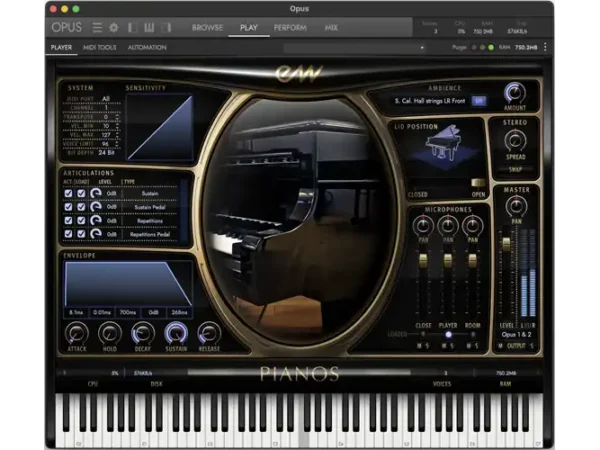Switch to the Mix tab
The width and height of the screenshot is (600, 450).
331,28
